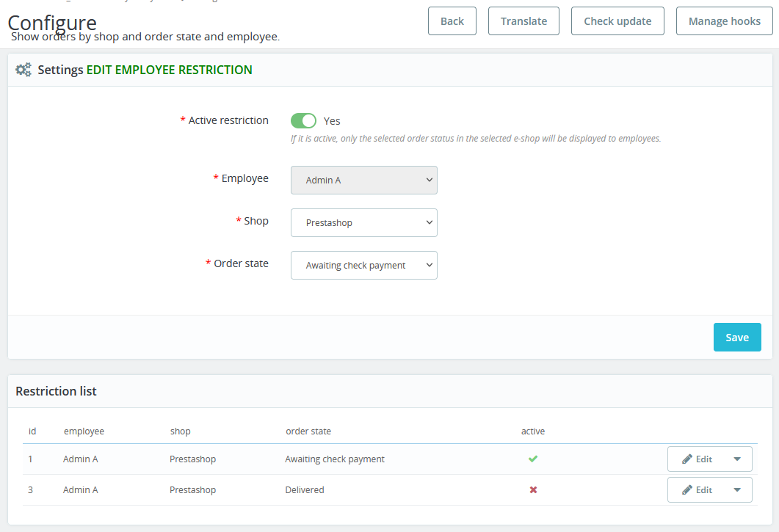Click the Delivered order state cell
The image size is (779, 532).
pyautogui.click(x=305, y=489)
